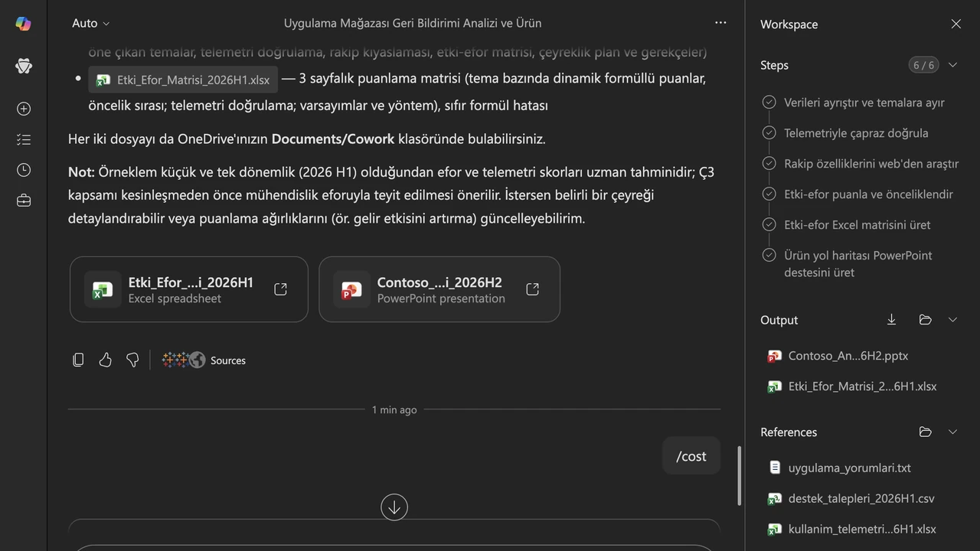Open the more options ellipsis menu

[x=720, y=23]
